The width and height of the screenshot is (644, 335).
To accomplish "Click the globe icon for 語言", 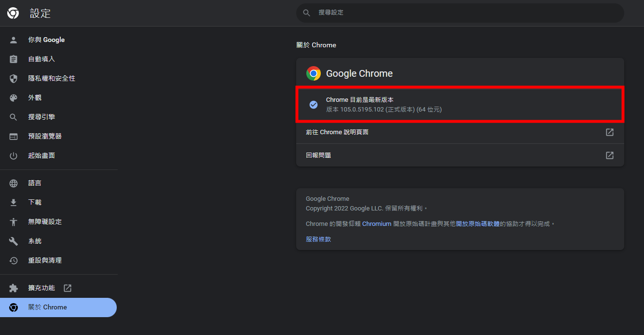I will pyautogui.click(x=14, y=183).
